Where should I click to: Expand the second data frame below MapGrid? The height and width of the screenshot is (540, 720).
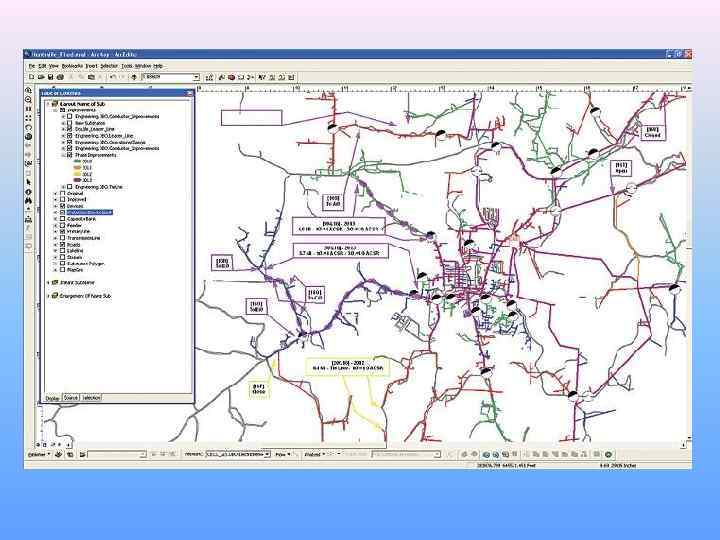[x=49, y=282]
